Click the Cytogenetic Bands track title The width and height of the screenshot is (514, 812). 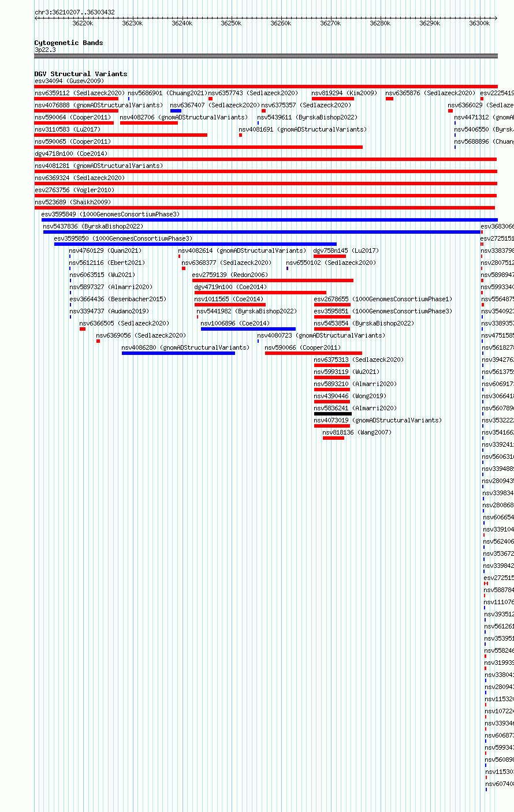coord(69,43)
